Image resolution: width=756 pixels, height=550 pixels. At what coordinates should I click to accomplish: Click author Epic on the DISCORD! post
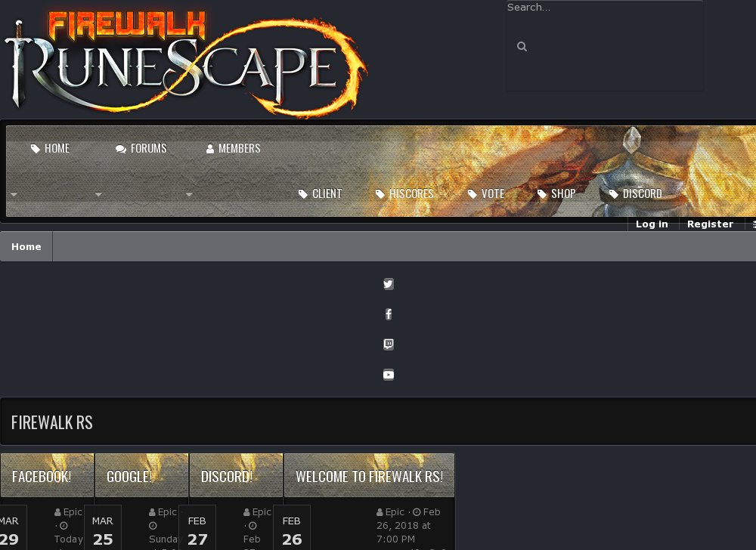tap(262, 512)
